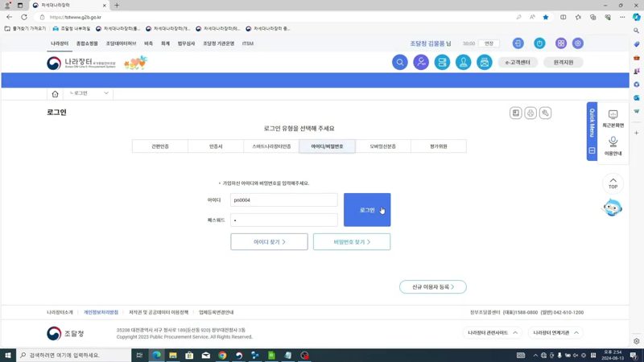The width and height of the screenshot is (644, 362).
Task: Open 저작권 및 공공데이터 이용정책 link
Action: pos(159,312)
